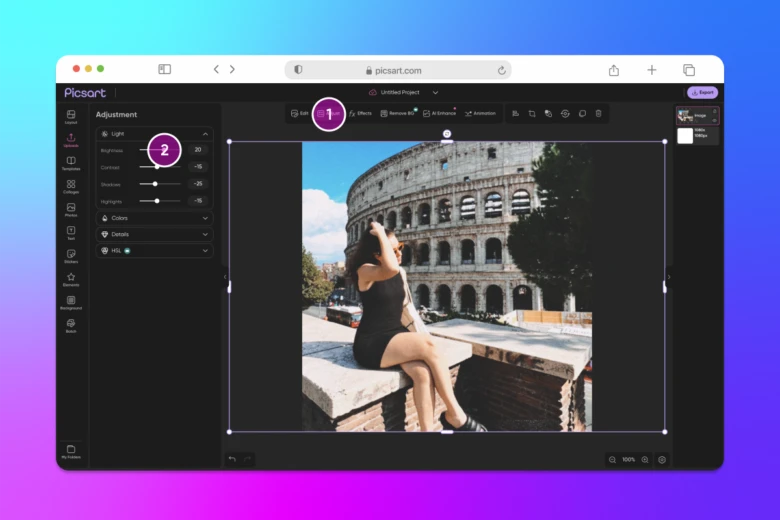Open the Templates sidebar tool

pos(71,162)
